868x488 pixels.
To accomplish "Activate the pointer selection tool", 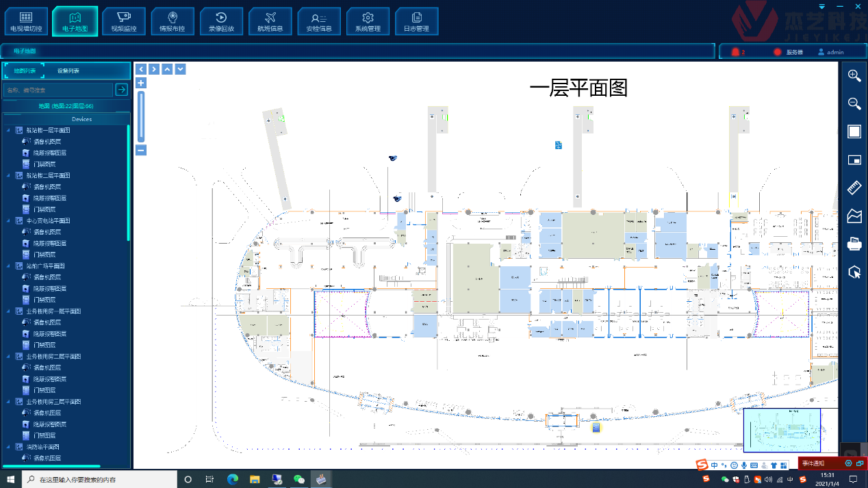I will (854, 272).
